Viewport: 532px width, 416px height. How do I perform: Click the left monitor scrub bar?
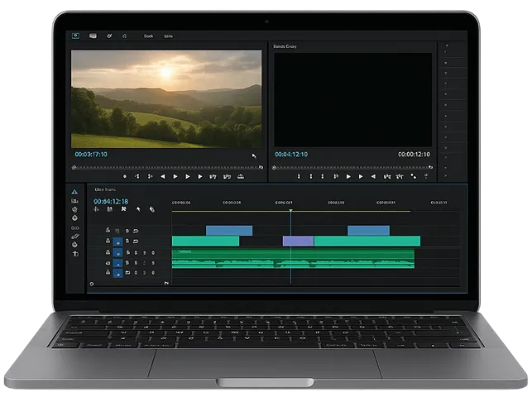pos(165,167)
